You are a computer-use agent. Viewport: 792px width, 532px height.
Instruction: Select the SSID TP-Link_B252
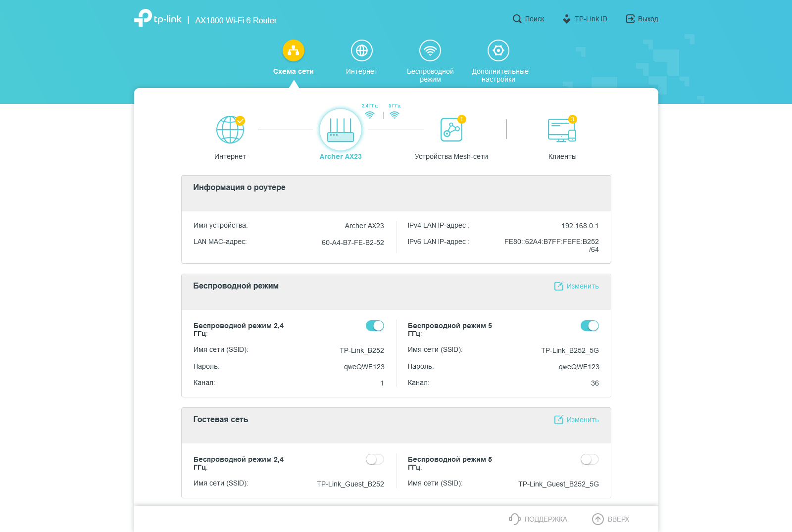pos(362,350)
